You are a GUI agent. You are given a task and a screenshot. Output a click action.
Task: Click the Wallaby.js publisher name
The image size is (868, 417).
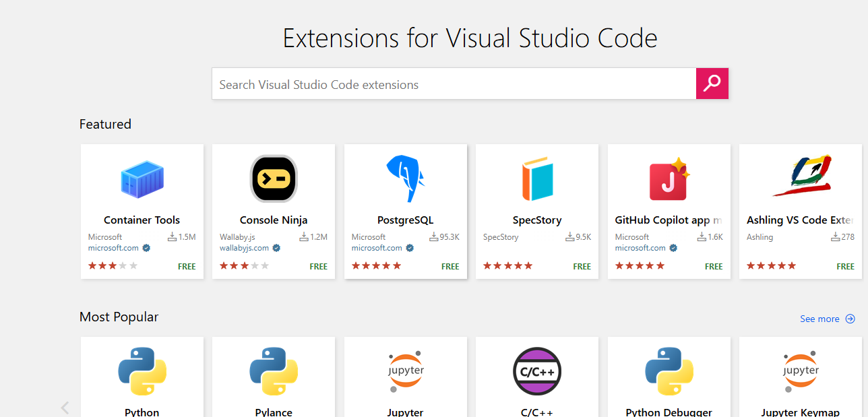click(237, 237)
